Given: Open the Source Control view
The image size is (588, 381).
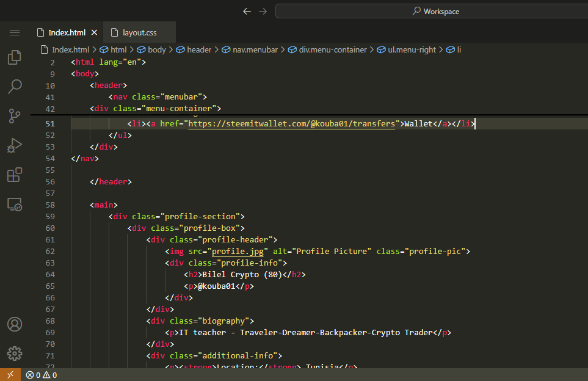Looking at the screenshot, I should tap(15, 116).
